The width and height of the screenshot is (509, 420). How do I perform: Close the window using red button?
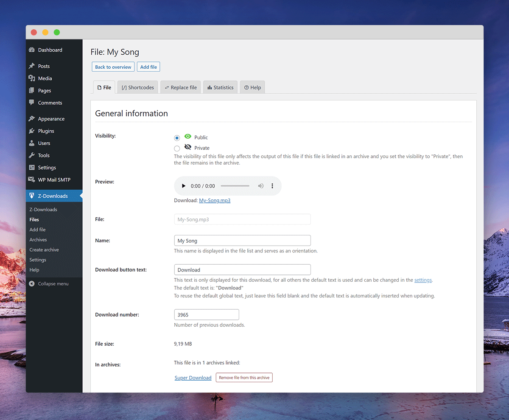(34, 32)
